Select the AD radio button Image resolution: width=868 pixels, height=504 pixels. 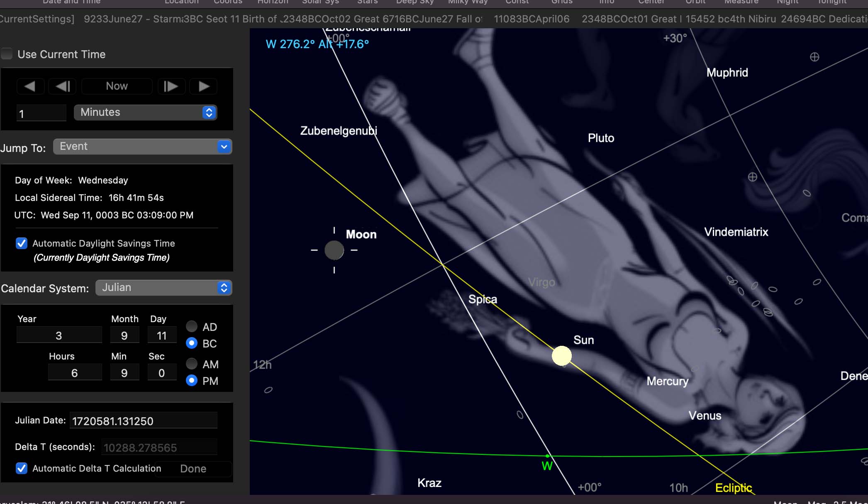click(192, 326)
